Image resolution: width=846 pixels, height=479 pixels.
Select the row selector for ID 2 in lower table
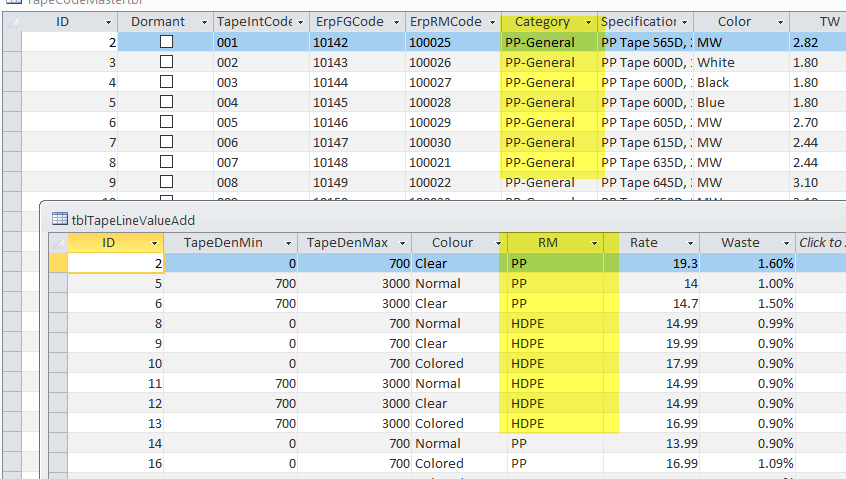[57, 263]
